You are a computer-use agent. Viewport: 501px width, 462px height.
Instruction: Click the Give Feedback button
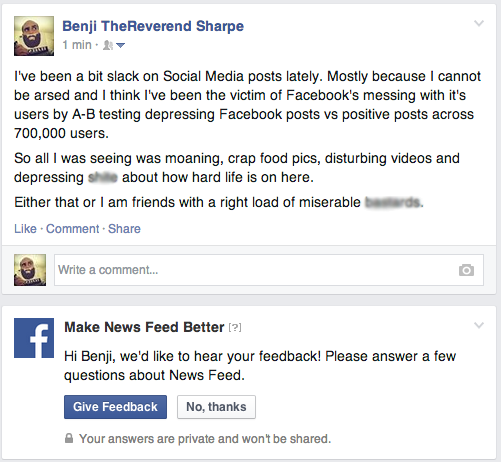point(115,407)
